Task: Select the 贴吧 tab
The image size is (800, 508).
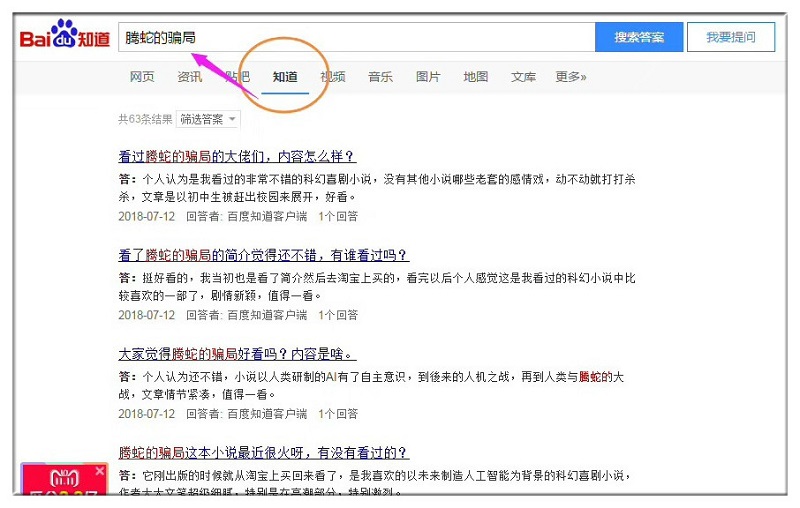Action: (237, 77)
